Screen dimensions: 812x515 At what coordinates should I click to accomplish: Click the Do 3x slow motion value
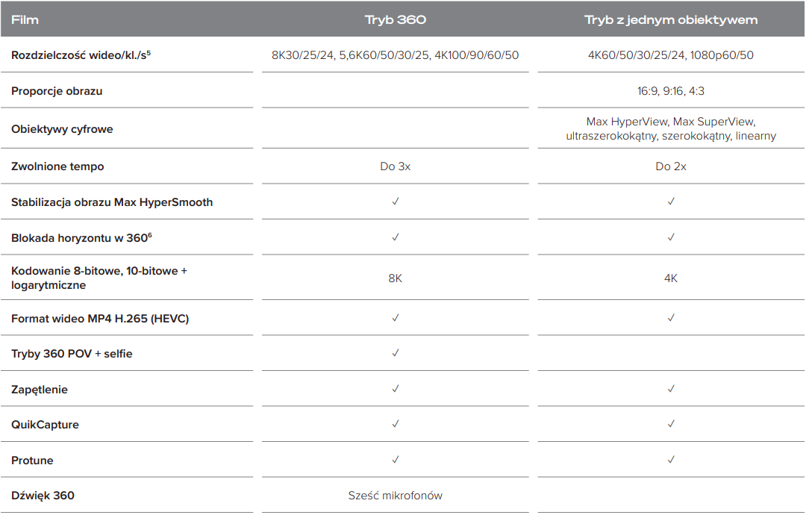click(x=395, y=166)
